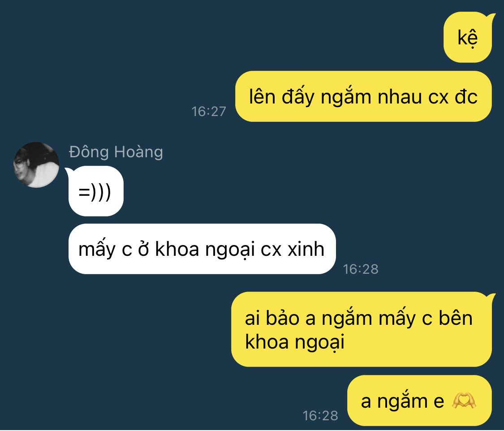Tap the "ai bảo a ngắm" yellow message
This screenshot has width=504, height=431.
(361, 329)
